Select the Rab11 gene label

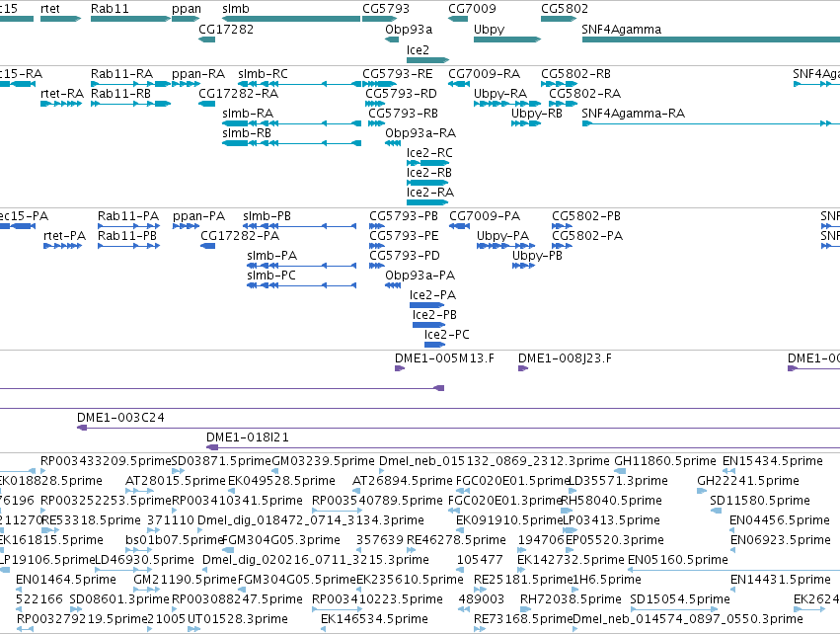click(x=110, y=9)
